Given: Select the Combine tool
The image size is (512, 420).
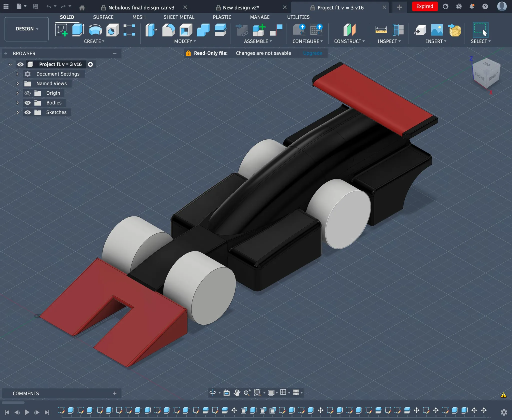Looking at the screenshot, I should point(203,30).
